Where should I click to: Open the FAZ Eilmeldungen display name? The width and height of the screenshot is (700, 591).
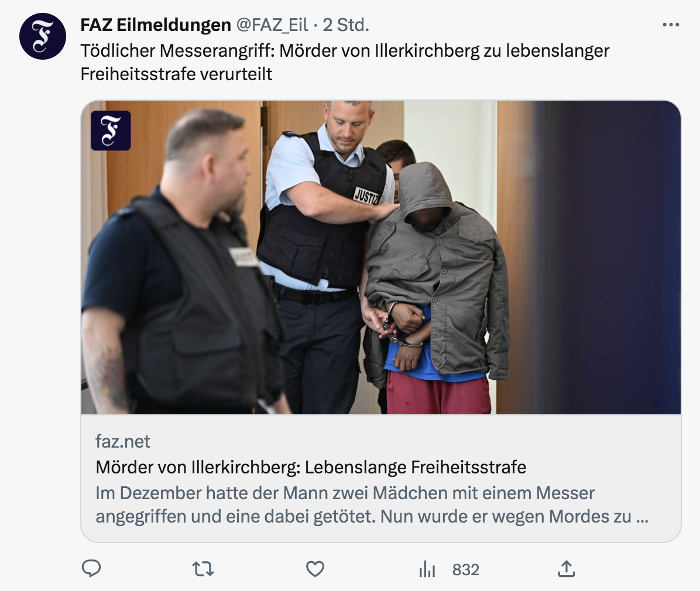pos(156,25)
